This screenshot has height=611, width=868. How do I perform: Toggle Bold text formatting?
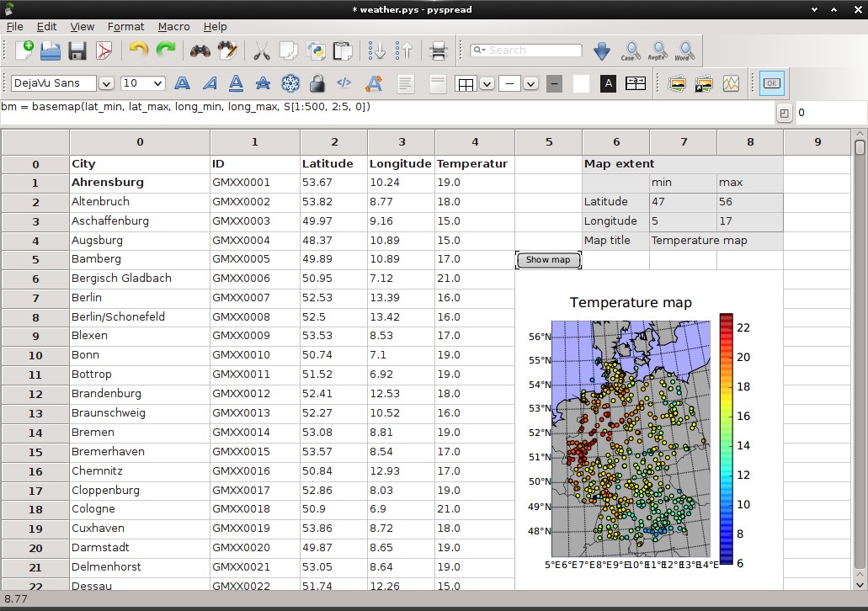coord(182,83)
